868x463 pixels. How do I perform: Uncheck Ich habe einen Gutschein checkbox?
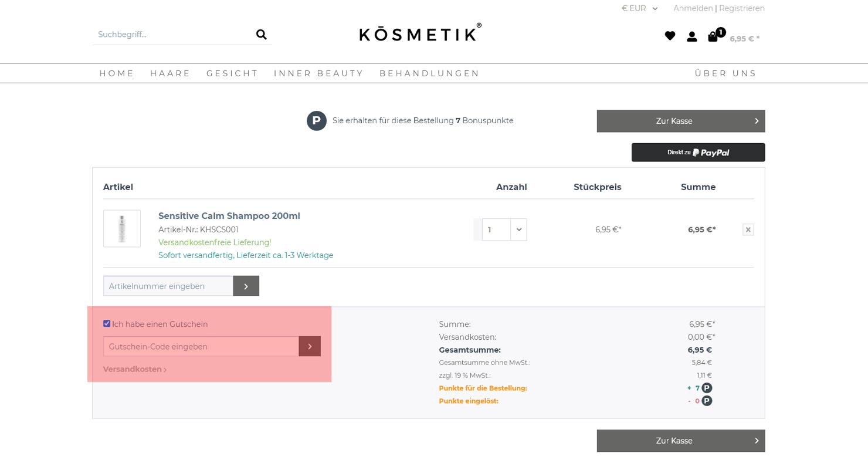[107, 323]
